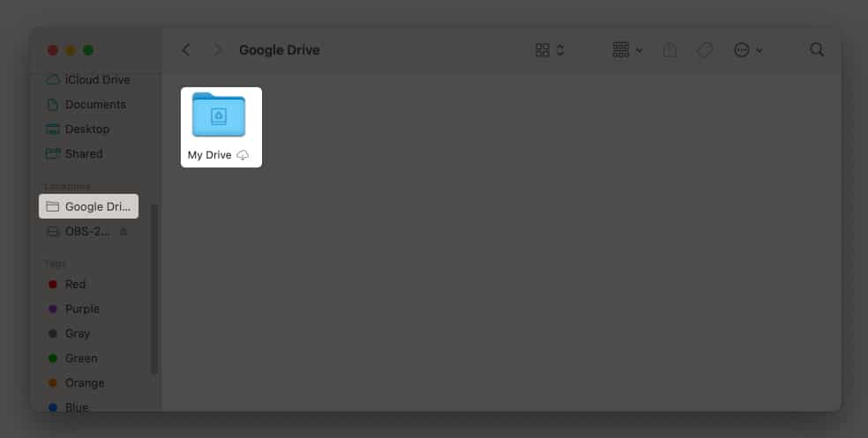Select the OBS disk in the sidebar
This screenshot has height=438, width=868.
(x=78, y=231)
